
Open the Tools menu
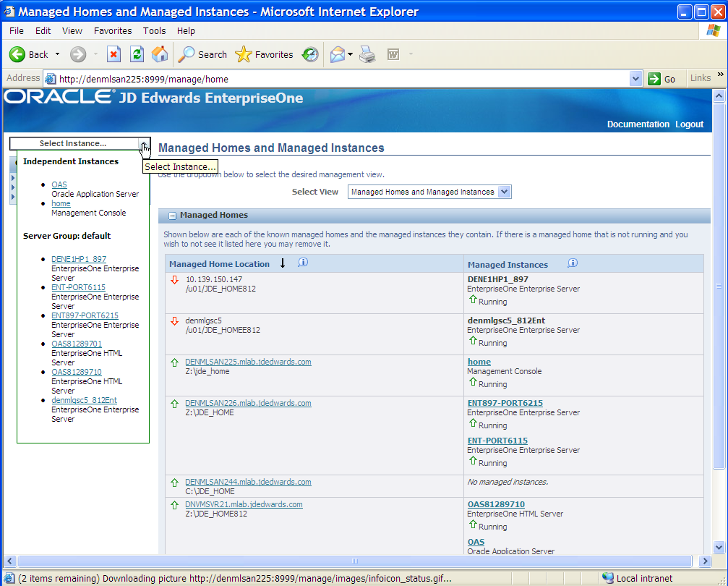pyautogui.click(x=154, y=30)
